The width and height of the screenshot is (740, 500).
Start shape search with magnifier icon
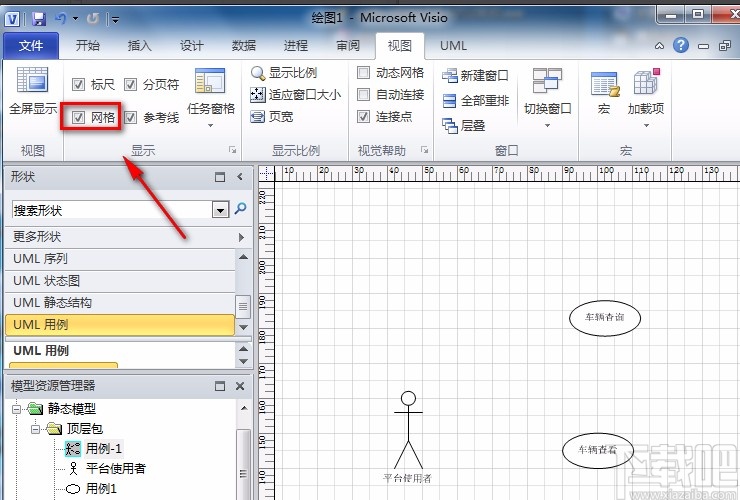[240, 208]
